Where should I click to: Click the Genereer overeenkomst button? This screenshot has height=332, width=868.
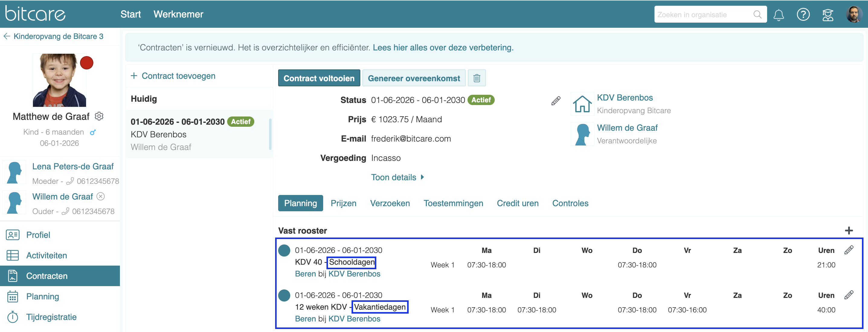pyautogui.click(x=414, y=78)
